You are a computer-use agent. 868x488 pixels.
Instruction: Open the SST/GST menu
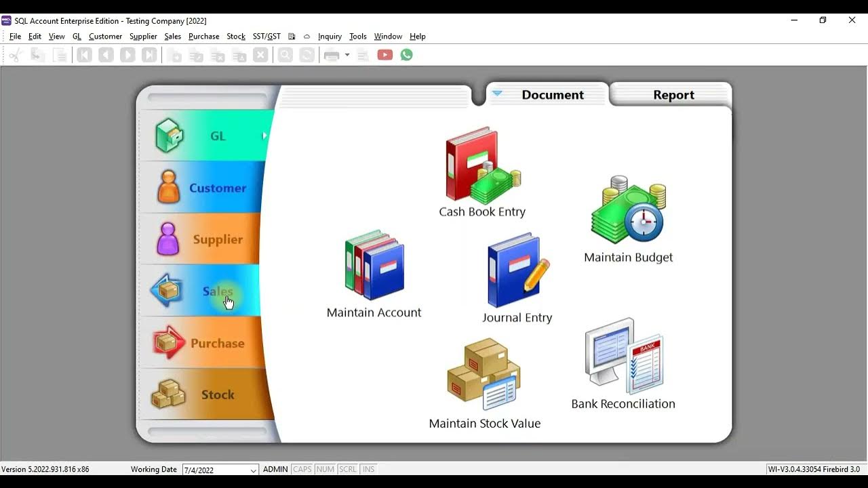pyautogui.click(x=267, y=37)
